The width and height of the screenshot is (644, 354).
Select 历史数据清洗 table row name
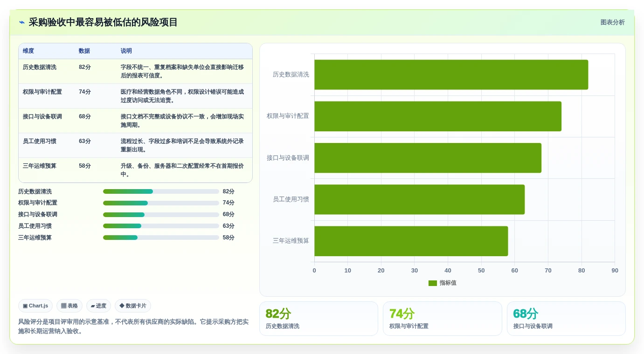(x=40, y=67)
